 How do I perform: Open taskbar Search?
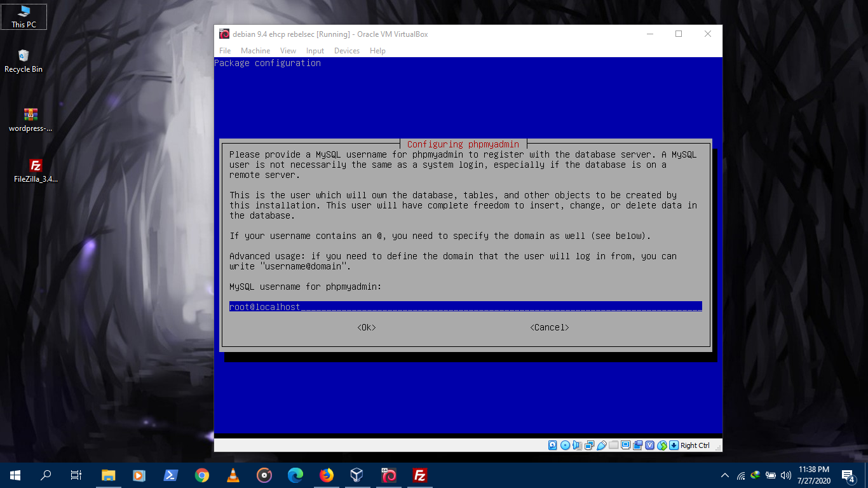(46, 475)
